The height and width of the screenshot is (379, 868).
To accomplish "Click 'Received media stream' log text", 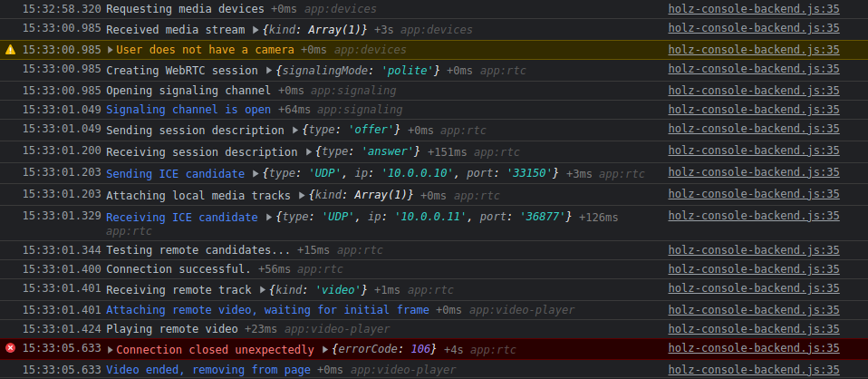I will [175, 30].
